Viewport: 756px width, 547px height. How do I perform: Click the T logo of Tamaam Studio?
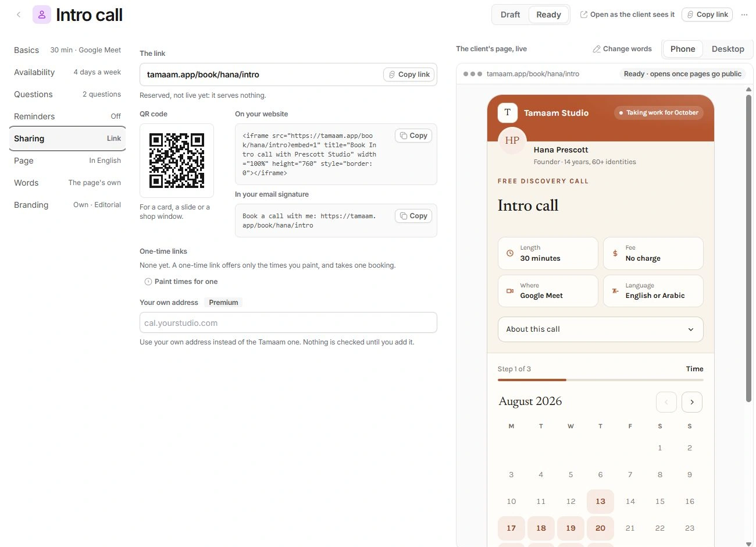[x=508, y=112]
